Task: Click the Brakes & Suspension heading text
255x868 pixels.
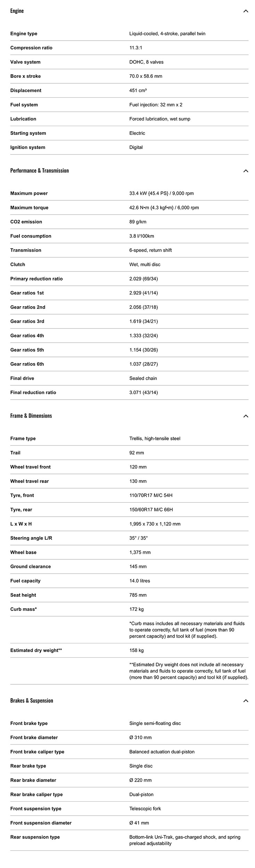Action: coord(32,700)
